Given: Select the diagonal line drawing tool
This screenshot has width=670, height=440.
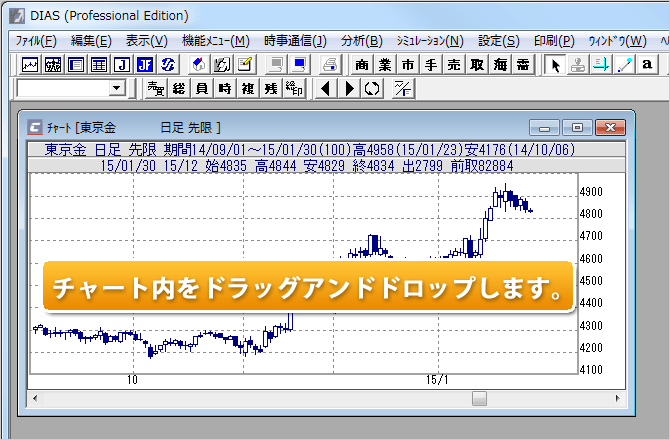Looking at the screenshot, I should 625,65.
